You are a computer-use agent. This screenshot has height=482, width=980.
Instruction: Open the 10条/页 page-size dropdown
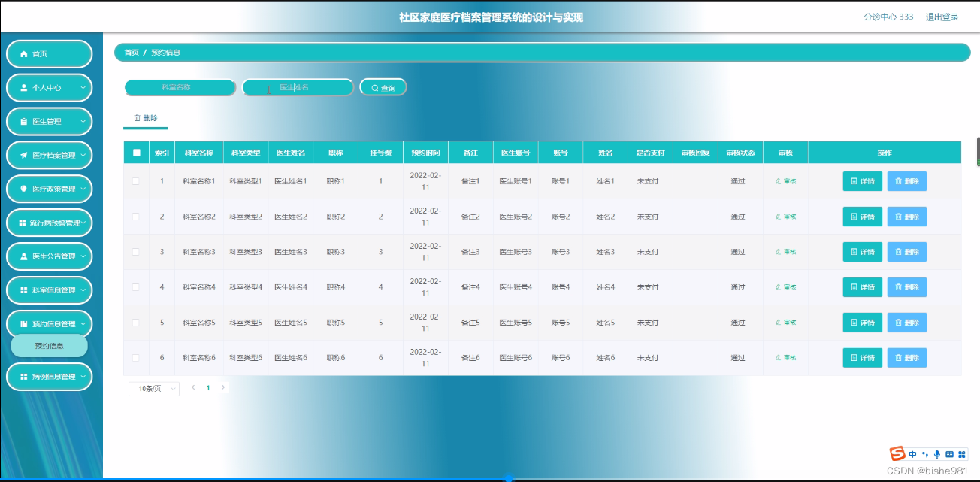coord(153,387)
